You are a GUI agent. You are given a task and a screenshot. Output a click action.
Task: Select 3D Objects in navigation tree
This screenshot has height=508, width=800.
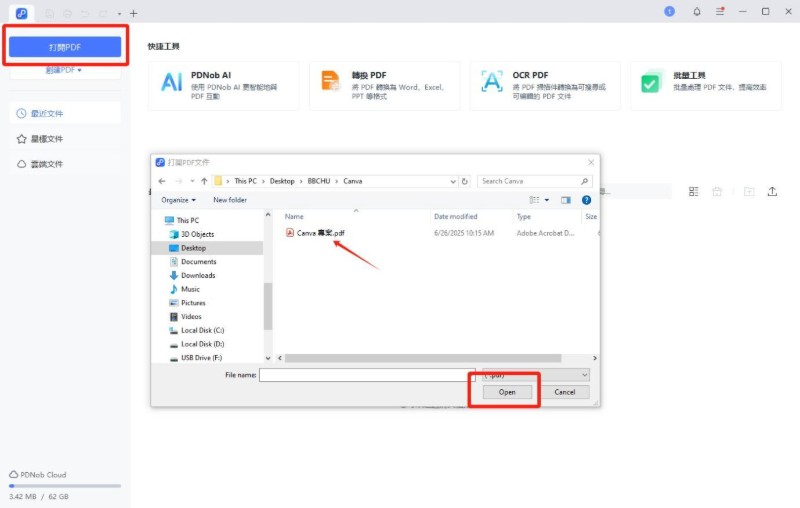192,234
